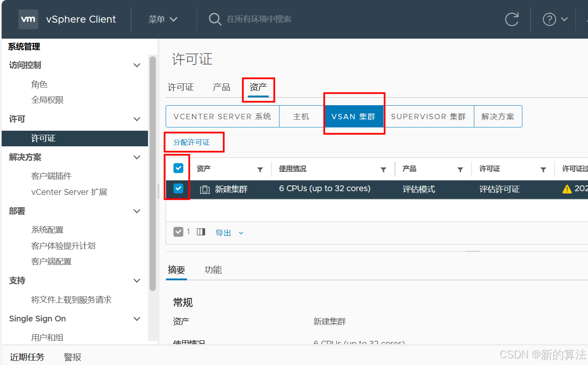Open 客户端配置 in sidebar
This screenshot has width=588, height=365.
[51, 262]
